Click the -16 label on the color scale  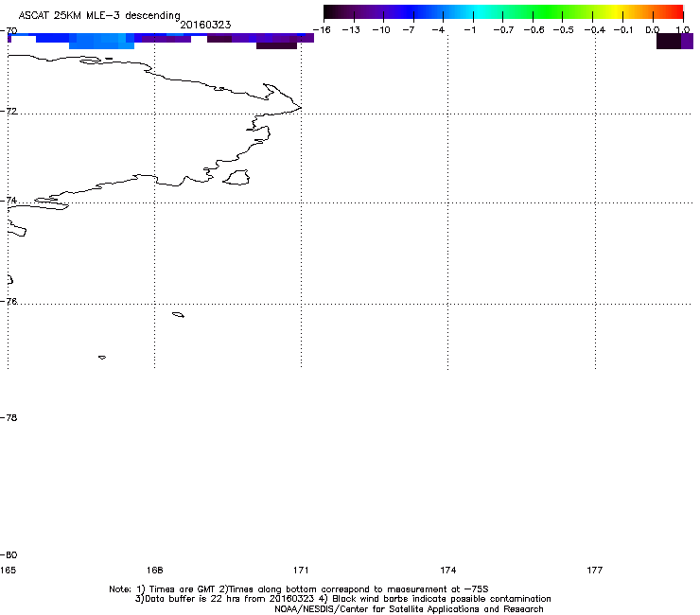pos(322,30)
